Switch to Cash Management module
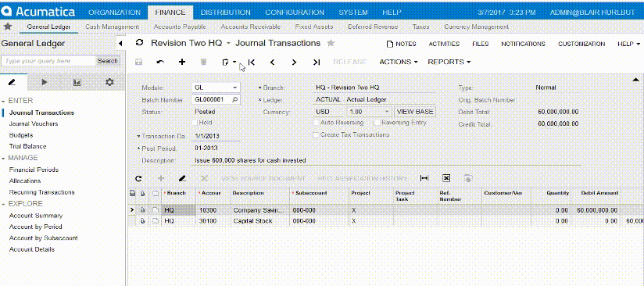Screen dimensions: 644x286 click(112, 27)
